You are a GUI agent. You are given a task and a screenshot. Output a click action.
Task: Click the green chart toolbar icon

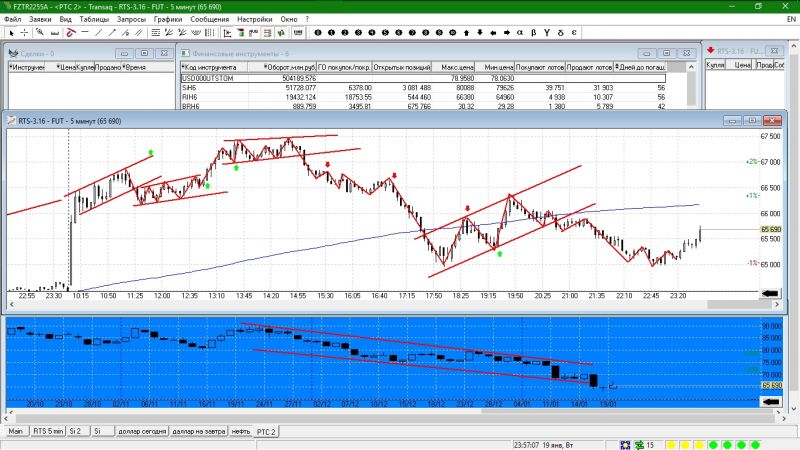(281, 33)
